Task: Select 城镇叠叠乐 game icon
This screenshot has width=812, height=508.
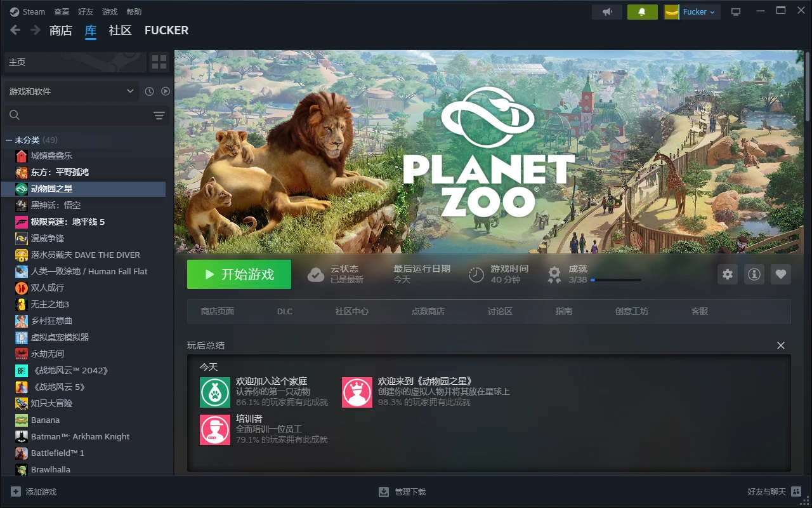Action: pos(22,156)
